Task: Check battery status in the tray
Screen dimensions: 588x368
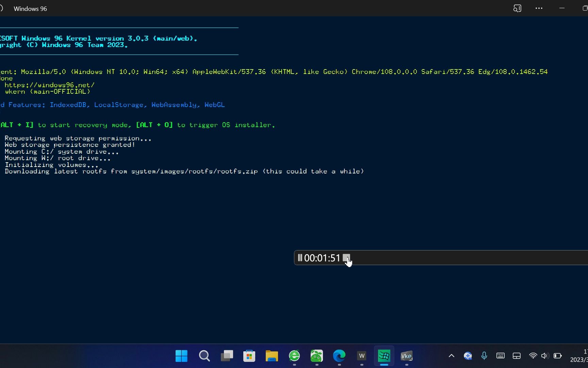Action: [x=558, y=356]
